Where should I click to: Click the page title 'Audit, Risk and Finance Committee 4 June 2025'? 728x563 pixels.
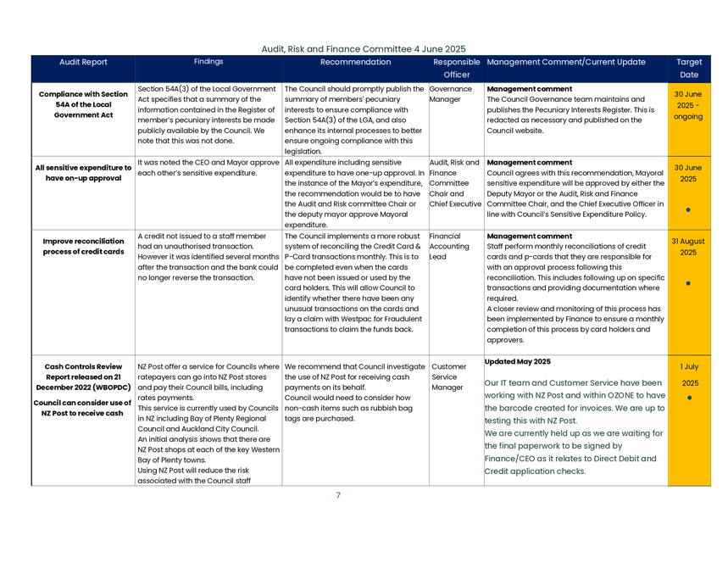[363, 49]
